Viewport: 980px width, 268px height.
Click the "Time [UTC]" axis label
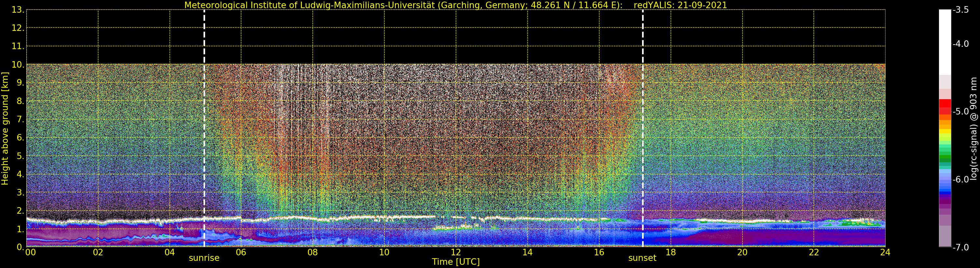click(456, 261)
